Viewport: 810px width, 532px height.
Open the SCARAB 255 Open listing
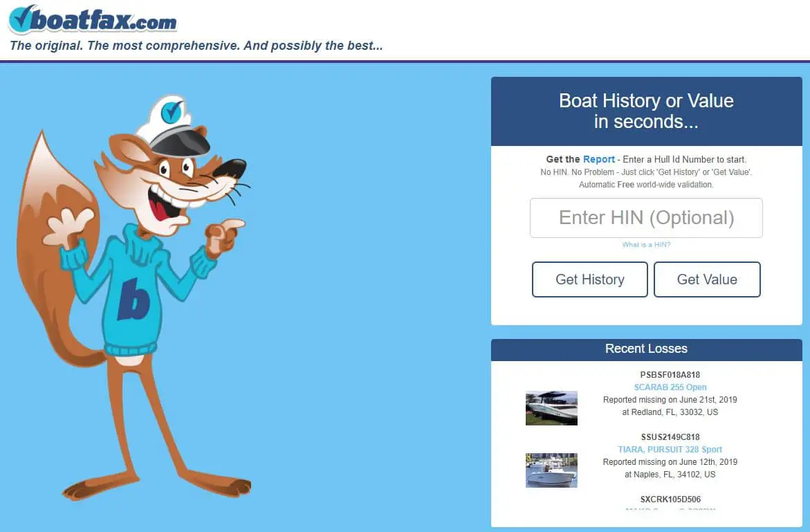click(670, 387)
